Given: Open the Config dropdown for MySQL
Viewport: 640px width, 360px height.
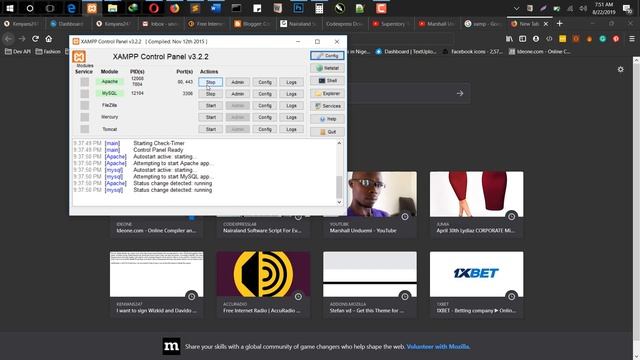Looking at the screenshot, I should click(x=264, y=94).
